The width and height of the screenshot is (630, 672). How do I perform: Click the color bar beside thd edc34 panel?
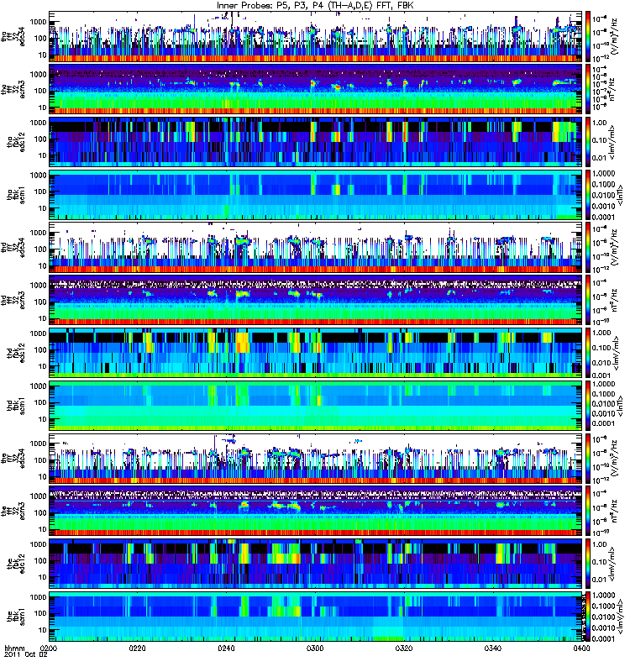pyautogui.click(x=588, y=248)
